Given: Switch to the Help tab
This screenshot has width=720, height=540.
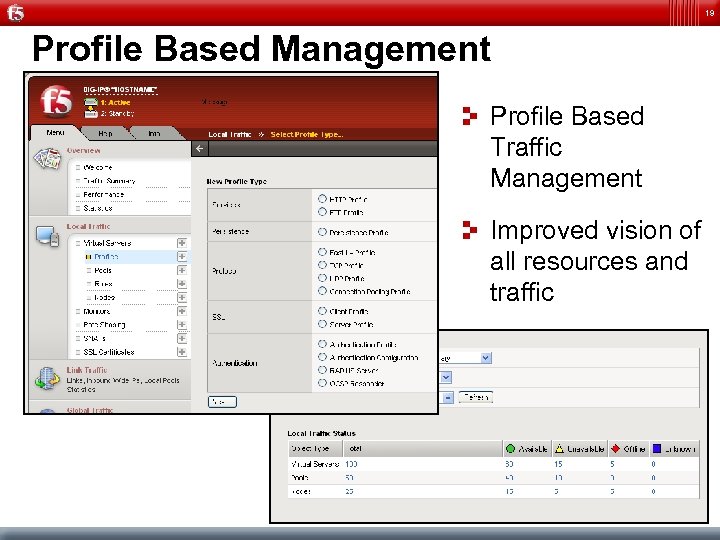Looking at the screenshot, I should point(105,133).
